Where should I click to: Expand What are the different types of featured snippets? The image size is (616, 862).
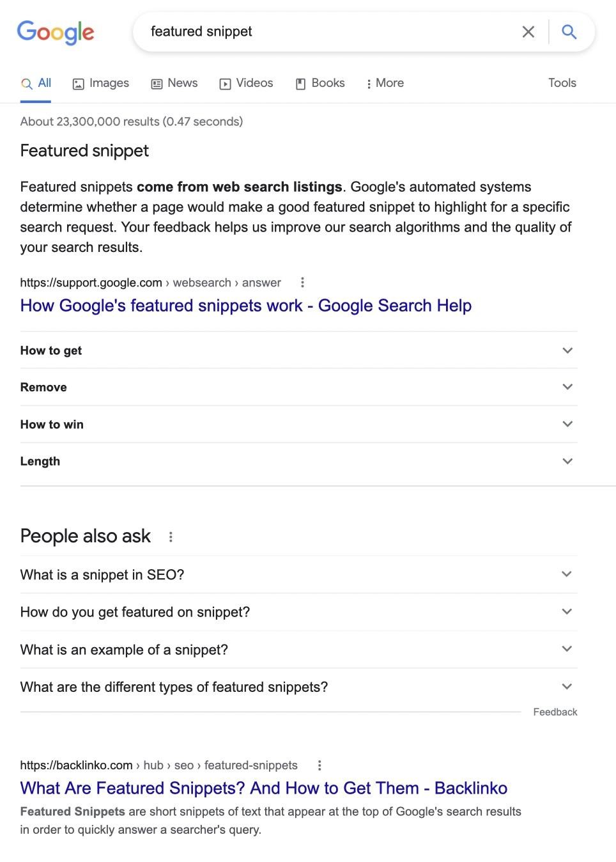click(x=566, y=686)
